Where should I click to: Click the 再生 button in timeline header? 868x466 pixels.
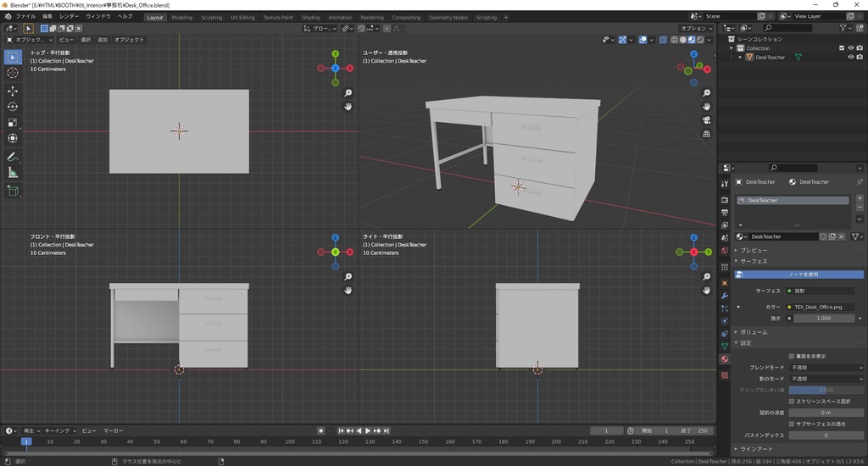point(29,430)
